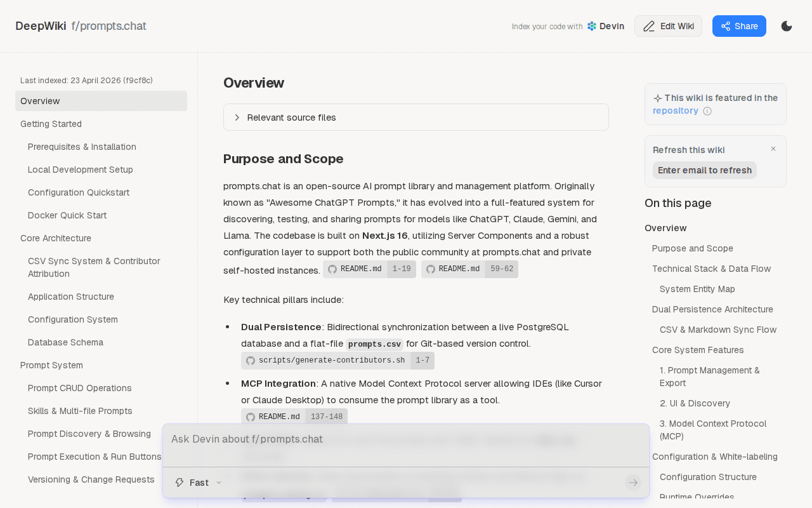Jump to CSV & Markdown Sync Flow

718,330
